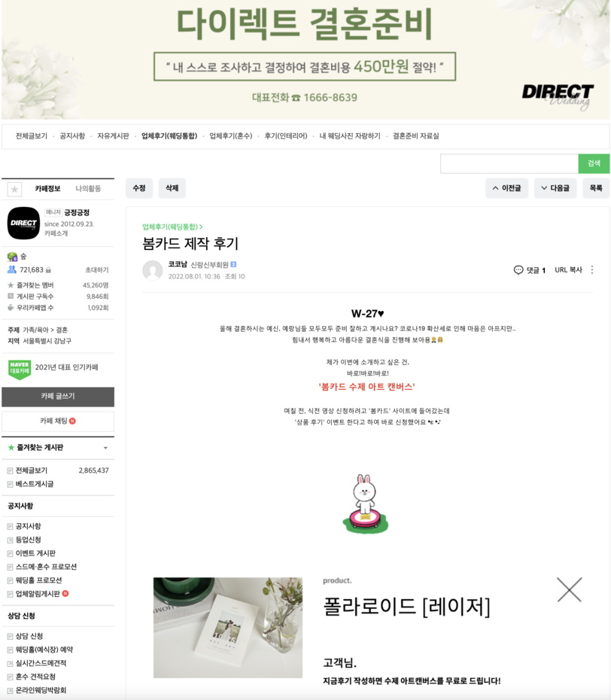Click the favorite star icon beside 카페정보
611x700 pixels.
[x=14, y=189]
